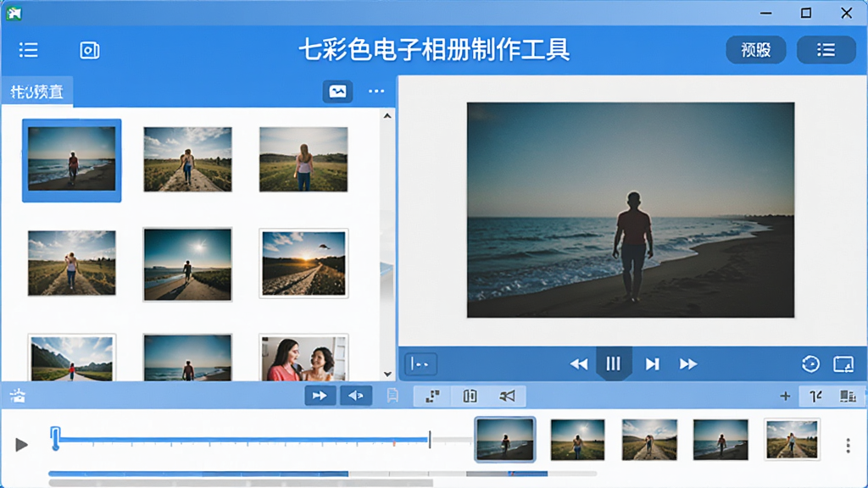Select the tab above the photo grid
Viewport: 868px width, 488px height.
pos(37,91)
